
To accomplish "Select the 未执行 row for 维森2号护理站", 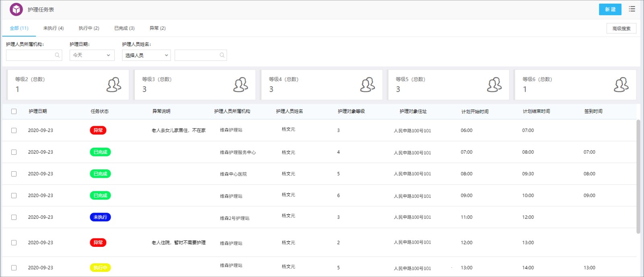I will [14, 217].
